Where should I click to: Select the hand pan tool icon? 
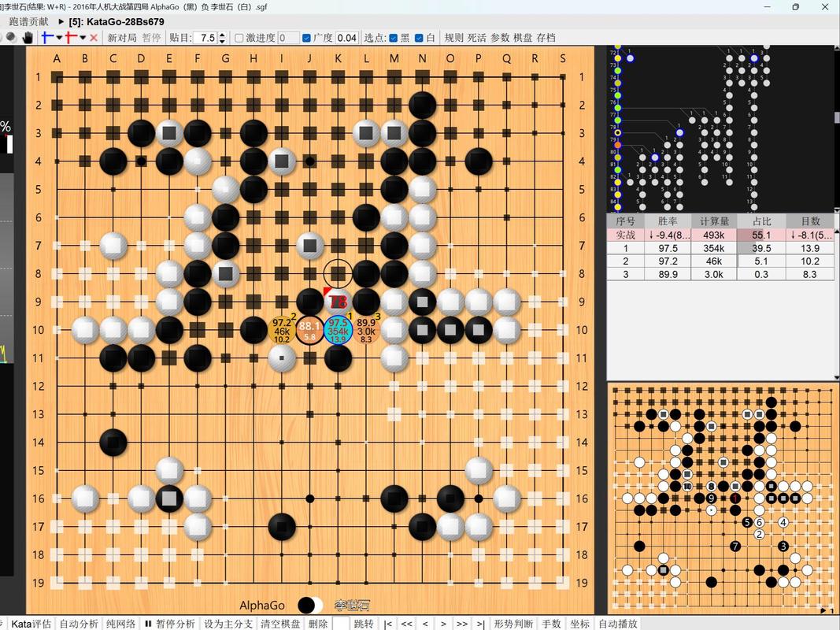coord(28,38)
